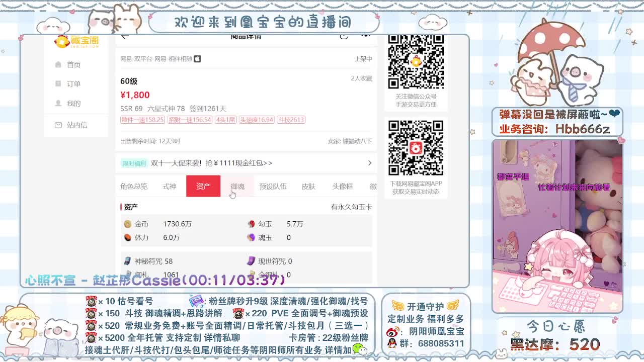Click the Weibo icon in stream overlay

(393, 332)
